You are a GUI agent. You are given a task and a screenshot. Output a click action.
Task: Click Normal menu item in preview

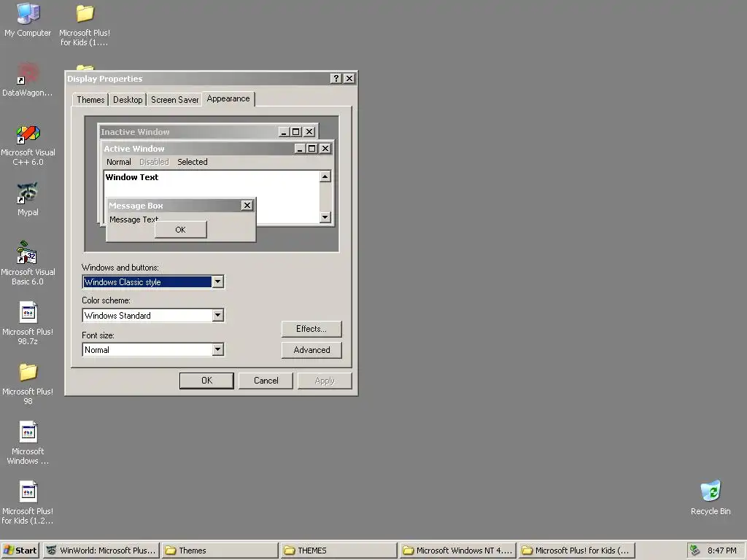119,162
